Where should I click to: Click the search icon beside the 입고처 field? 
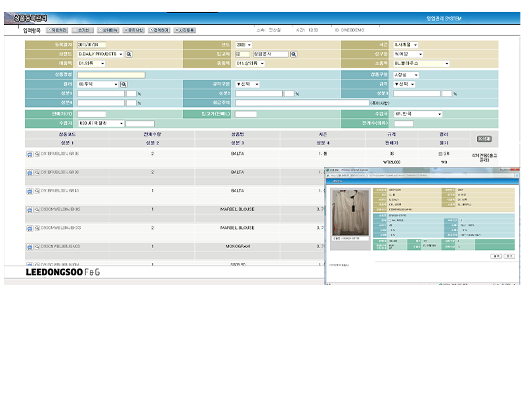[x=293, y=54]
